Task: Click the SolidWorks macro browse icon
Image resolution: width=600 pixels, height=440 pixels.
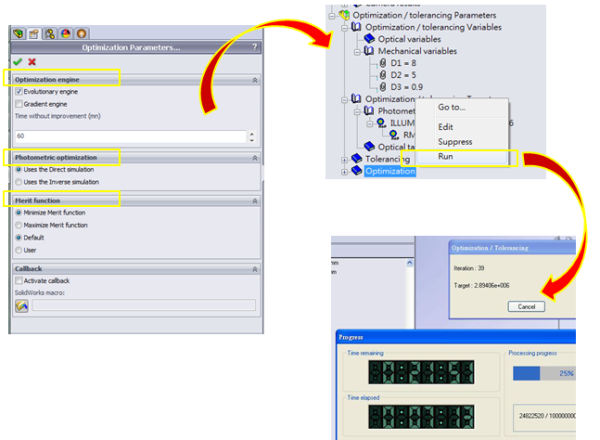Action: pyautogui.click(x=21, y=306)
